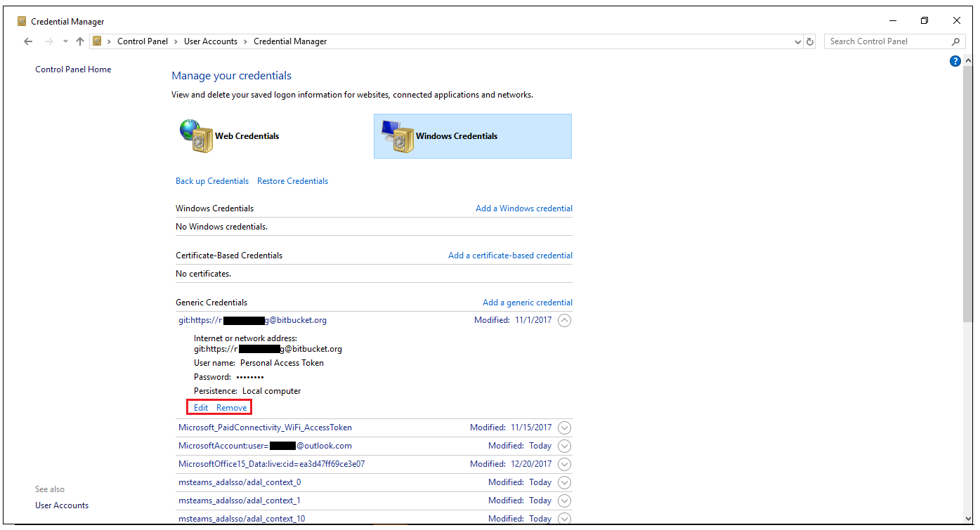Click MicrosoftOffice15_Data credential name
This screenshot has width=980, height=530.
271,464
